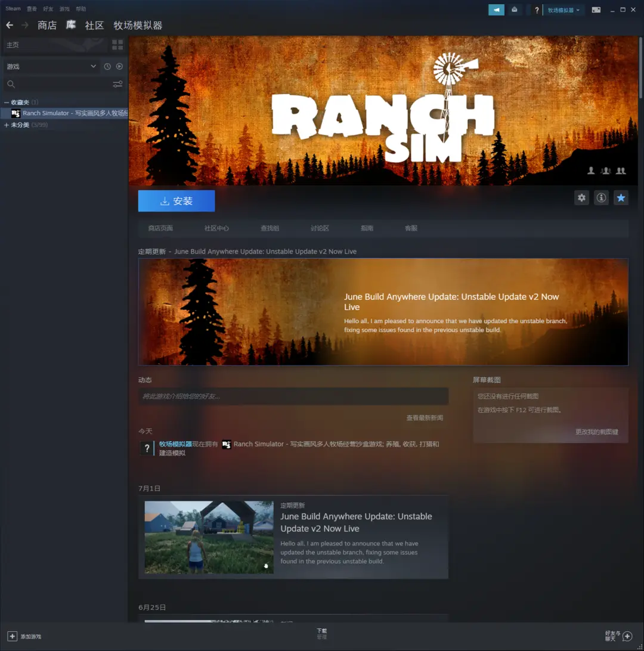Click the blue 安装 install button

177,201
